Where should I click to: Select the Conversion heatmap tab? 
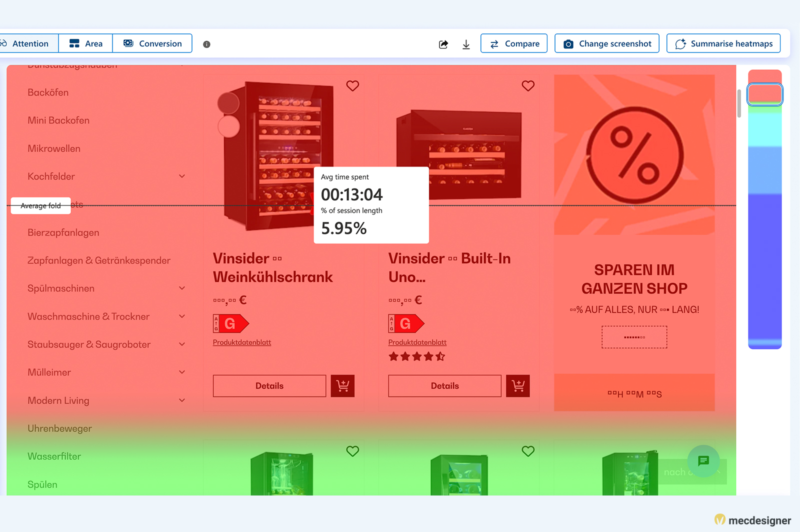[x=152, y=43]
